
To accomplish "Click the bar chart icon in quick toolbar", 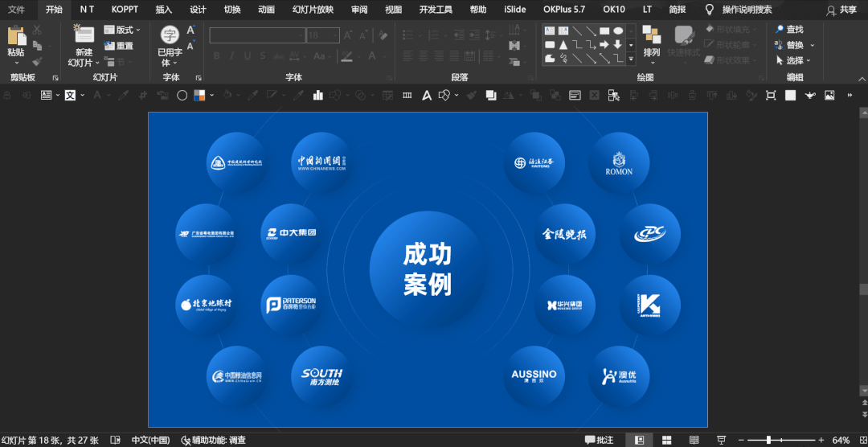I will pos(317,96).
